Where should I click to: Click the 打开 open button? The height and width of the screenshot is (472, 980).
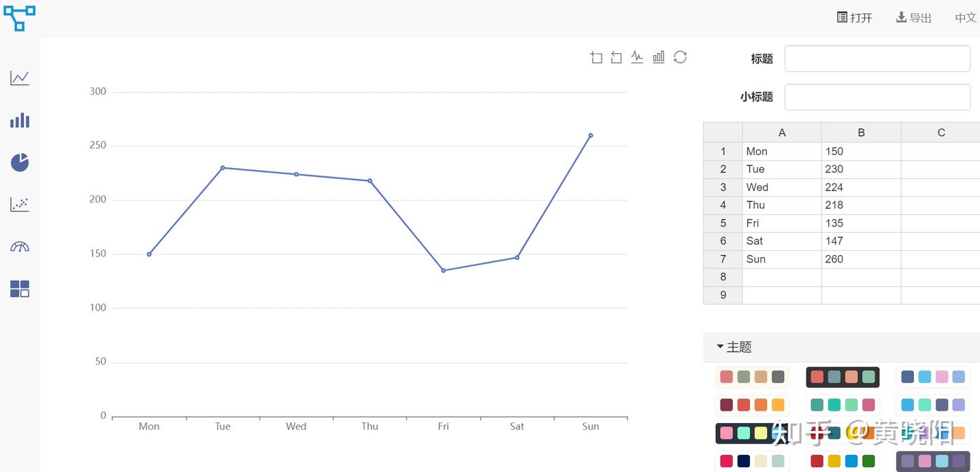(x=854, y=18)
